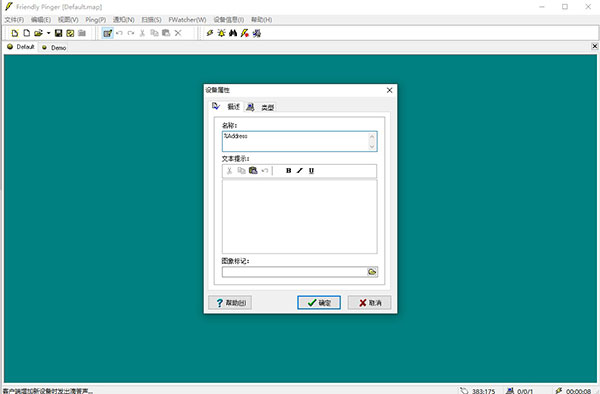Open the 帮助(H) menu
This screenshot has width=600, height=394.
point(262,20)
